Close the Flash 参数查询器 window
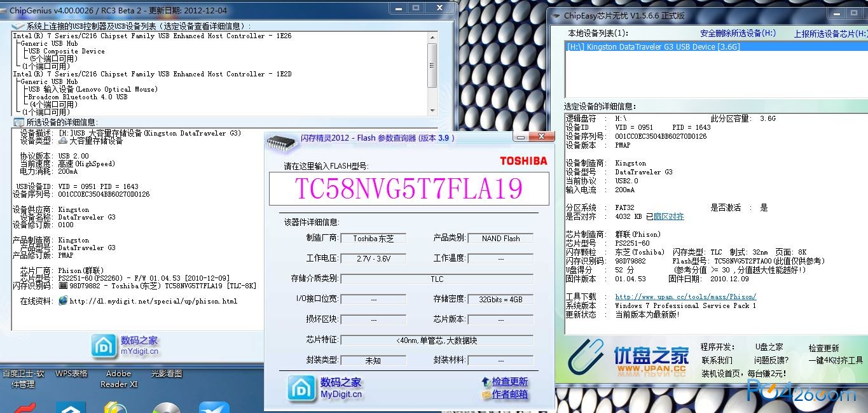This screenshot has width=868, height=413. click(x=542, y=137)
